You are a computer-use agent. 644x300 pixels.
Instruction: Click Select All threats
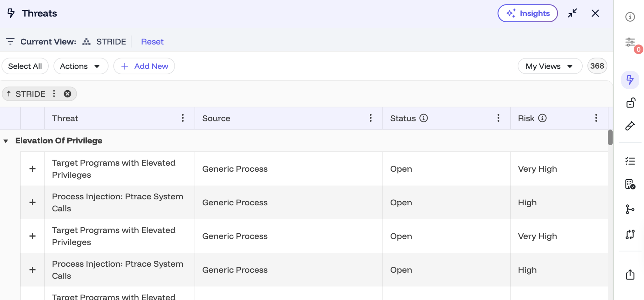point(25,66)
